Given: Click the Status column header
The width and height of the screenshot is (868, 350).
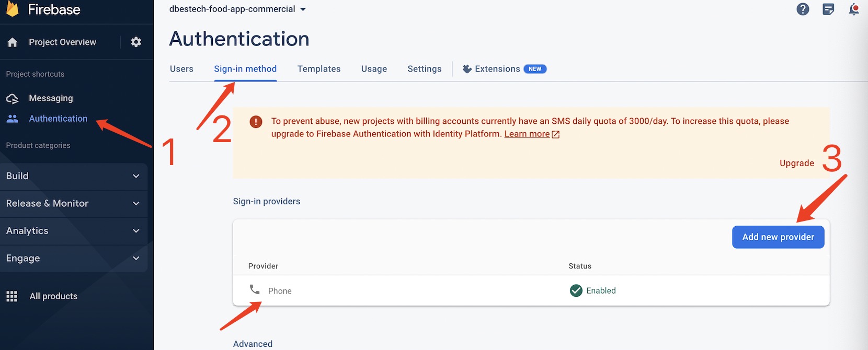Looking at the screenshot, I should click(x=580, y=266).
